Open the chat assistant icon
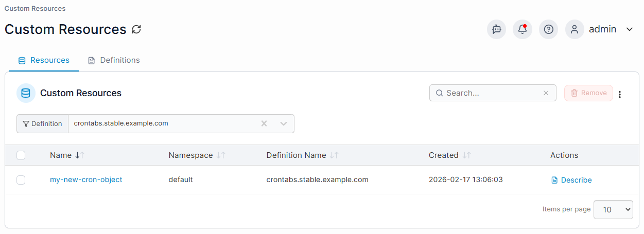Screen dimensions: 644x234 (x=497, y=29)
